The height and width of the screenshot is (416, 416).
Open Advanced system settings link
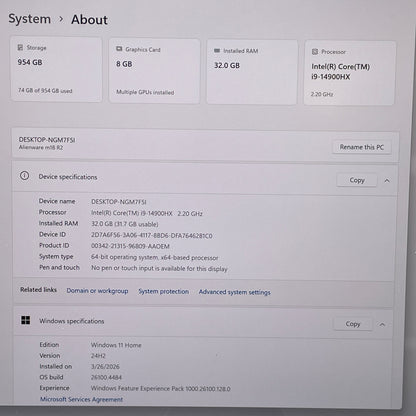click(235, 292)
